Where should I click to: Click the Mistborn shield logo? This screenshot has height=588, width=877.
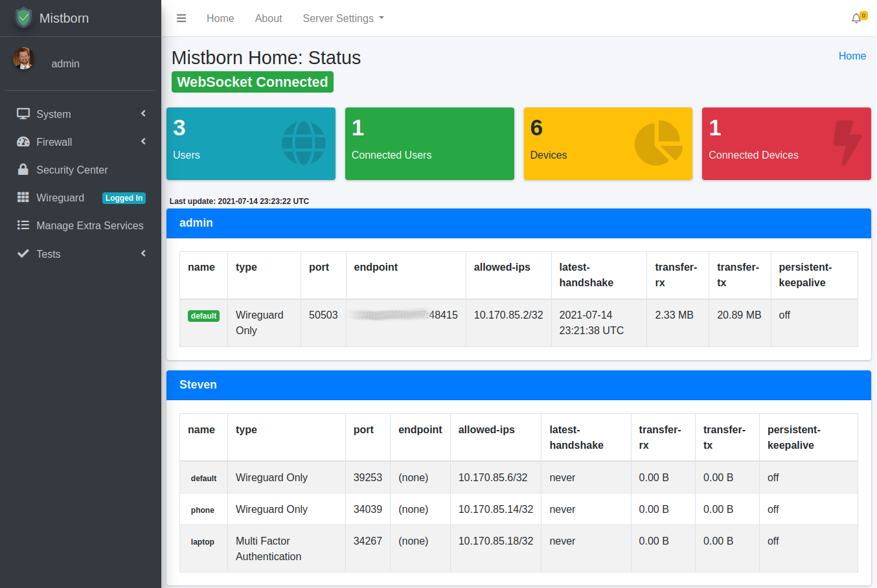tap(24, 17)
